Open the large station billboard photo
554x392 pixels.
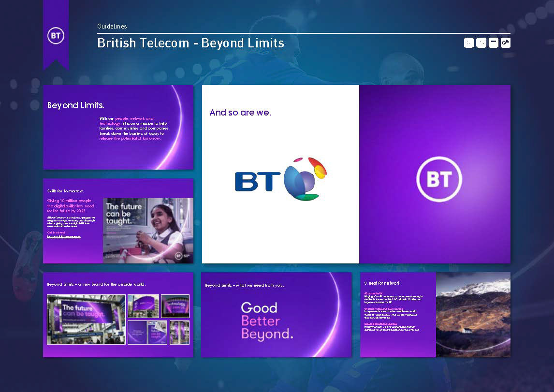(86, 319)
